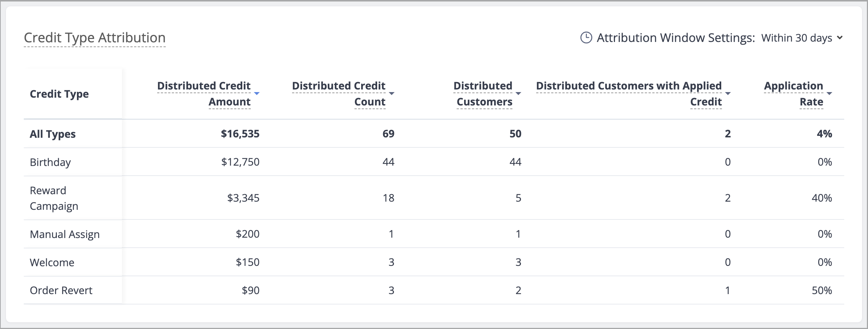Sort by Distributed Credit Amount arrow
Screen dimensions: 868x329
[256, 94]
